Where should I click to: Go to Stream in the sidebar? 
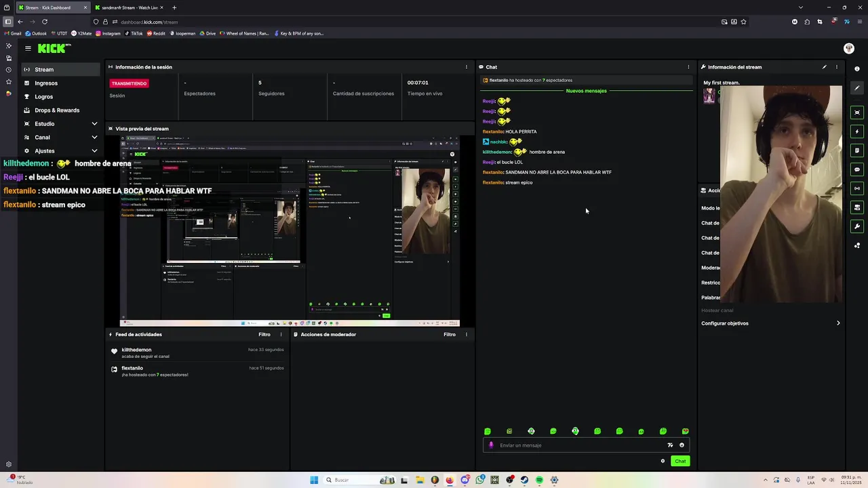pos(60,69)
